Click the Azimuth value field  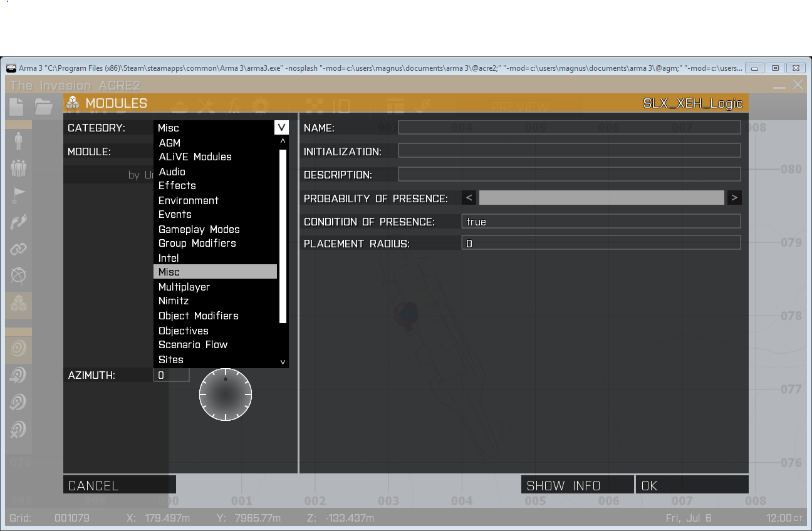coord(171,375)
